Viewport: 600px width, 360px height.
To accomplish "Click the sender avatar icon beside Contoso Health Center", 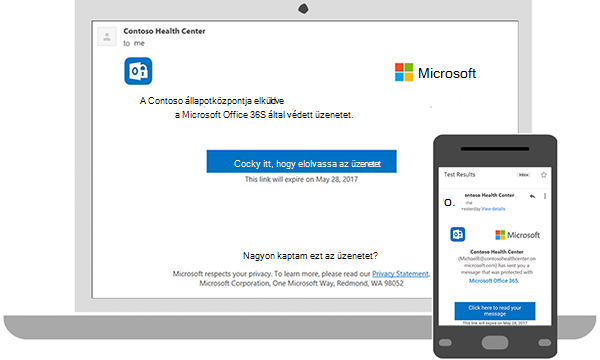I will 107,37.
